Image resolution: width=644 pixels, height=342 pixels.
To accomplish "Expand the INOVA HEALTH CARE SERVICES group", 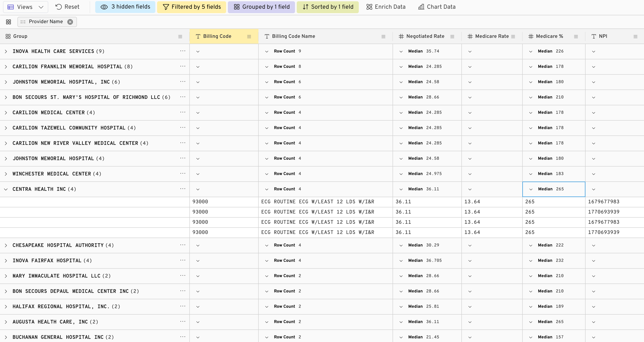I will (x=6, y=51).
